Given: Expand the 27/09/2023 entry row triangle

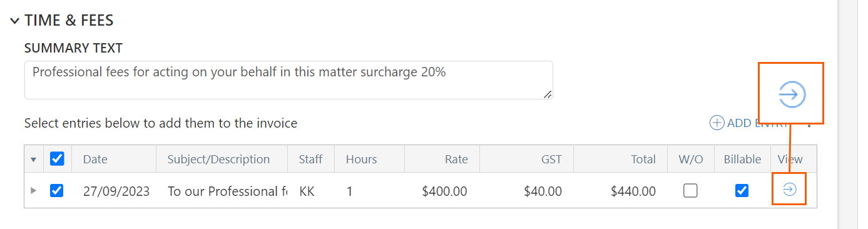Looking at the screenshot, I should point(34,190).
